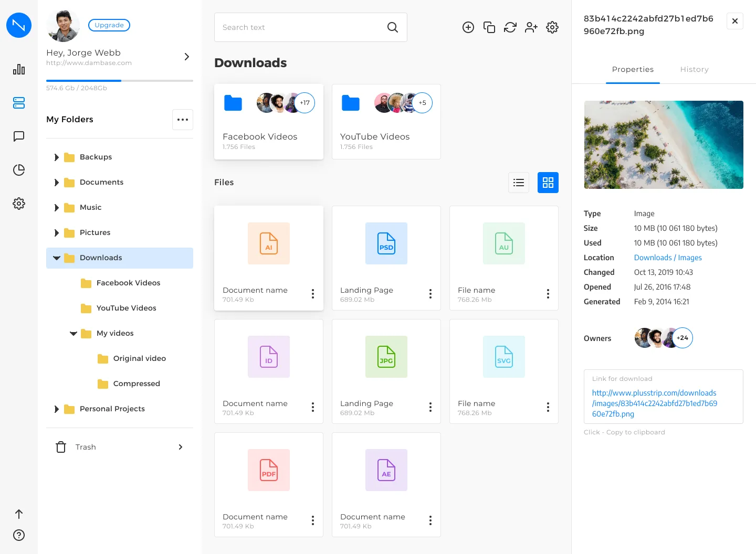Image resolution: width=756 pixels, height=554 pixels.
Task: Open the bar chart analytics sidebar icon
Action: pyautogui.click(x=19, y=69)
